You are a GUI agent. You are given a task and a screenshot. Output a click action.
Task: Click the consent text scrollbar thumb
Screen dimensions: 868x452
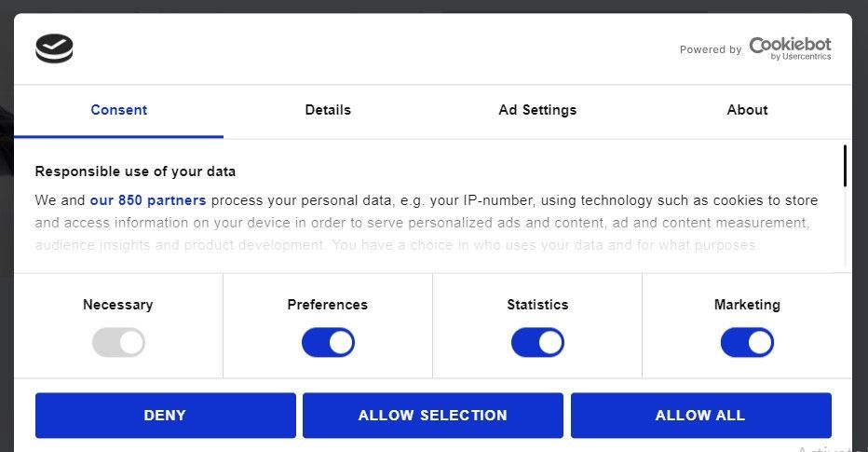point(845,166)
